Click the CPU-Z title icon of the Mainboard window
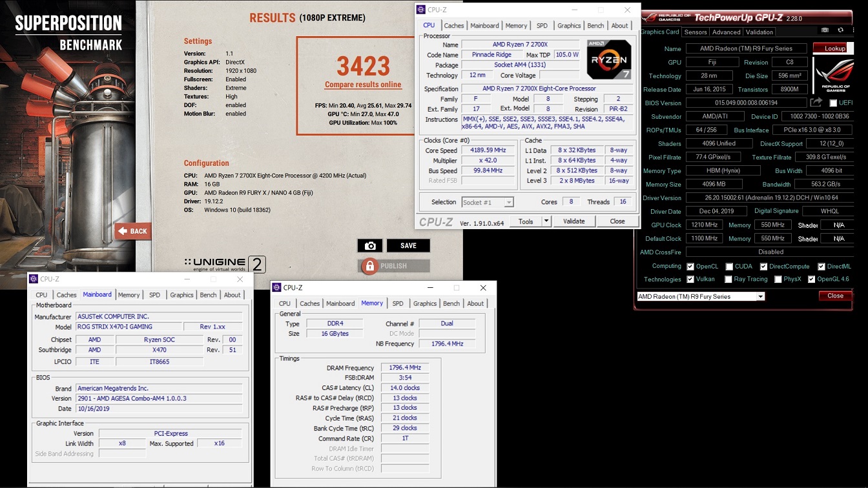This screenshot has height=488, width=868. (x=34, y=279)
